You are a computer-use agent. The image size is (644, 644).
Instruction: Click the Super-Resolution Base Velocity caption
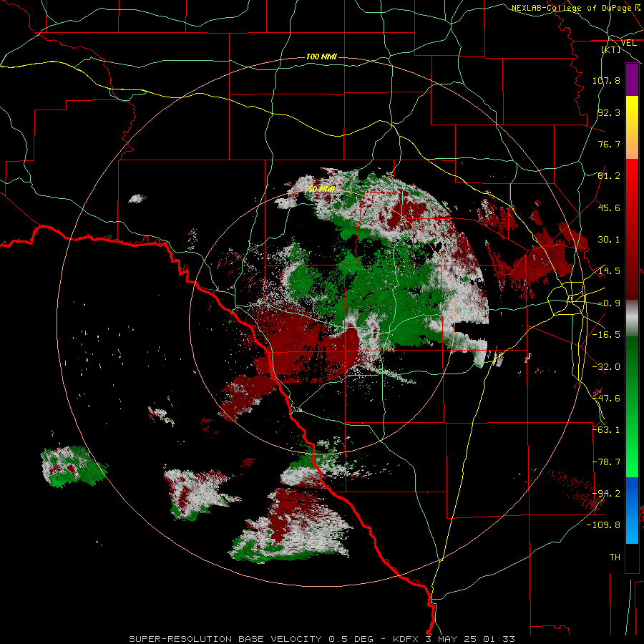[x=321, y=639]
